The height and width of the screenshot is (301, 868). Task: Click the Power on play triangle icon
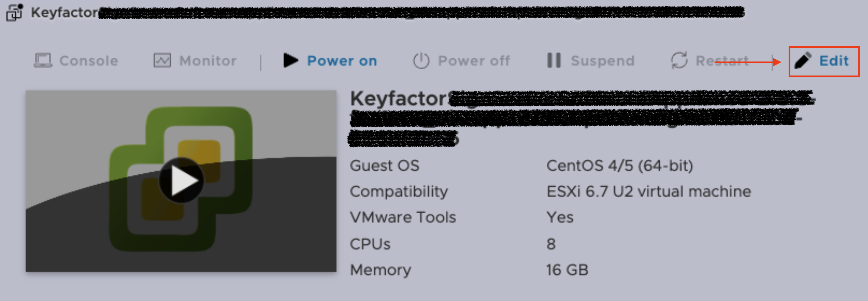tap(290, 61)
